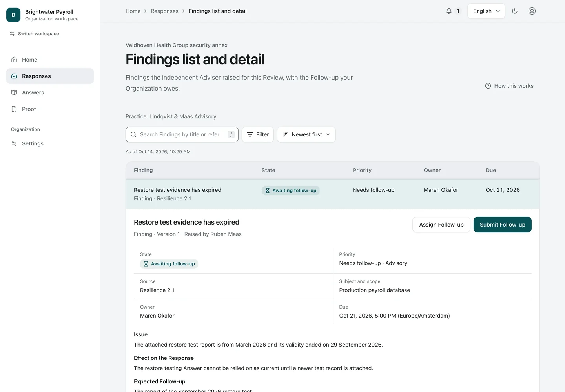Click the hourglass icon in detail State badge
The height and width of the screenshot is (392, 565).
(146, 264)
